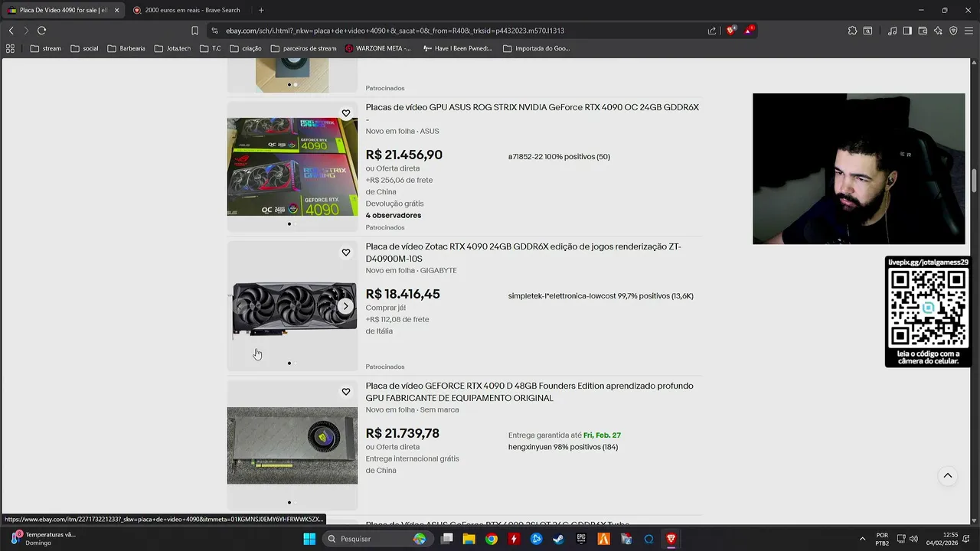Open a new browser tab
The height and width of the screenshot is (551, 980).
point(261,10)
